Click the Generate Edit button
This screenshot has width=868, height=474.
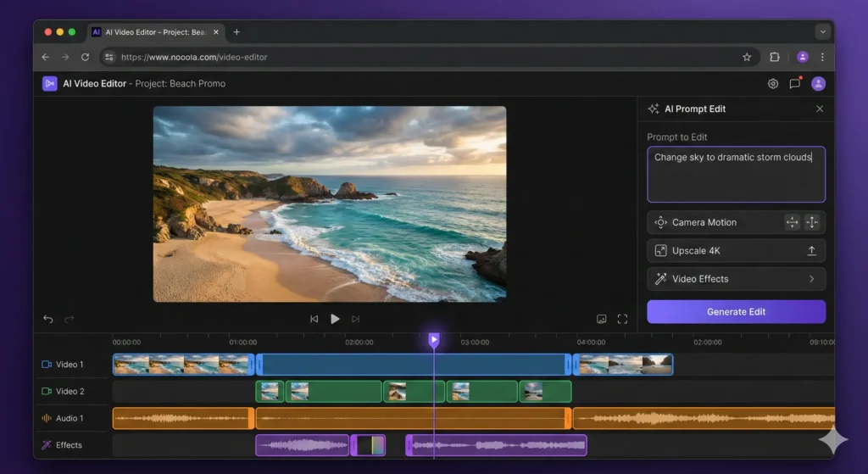click(x=736, y=312)
